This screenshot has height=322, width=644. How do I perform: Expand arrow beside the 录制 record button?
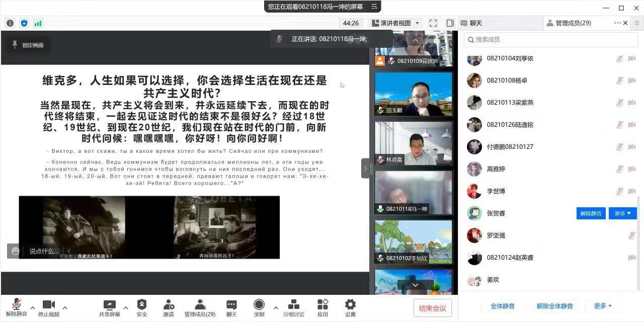276,308
